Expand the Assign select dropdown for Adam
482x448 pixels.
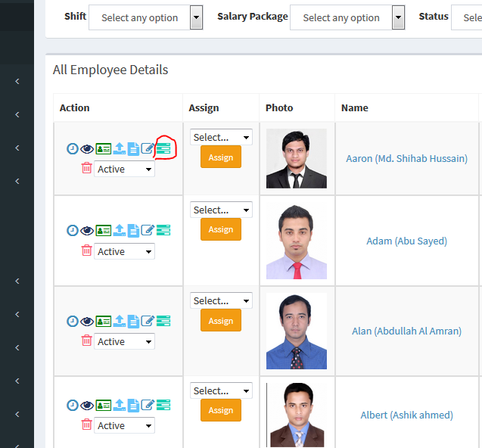click(x=221, y=210)
